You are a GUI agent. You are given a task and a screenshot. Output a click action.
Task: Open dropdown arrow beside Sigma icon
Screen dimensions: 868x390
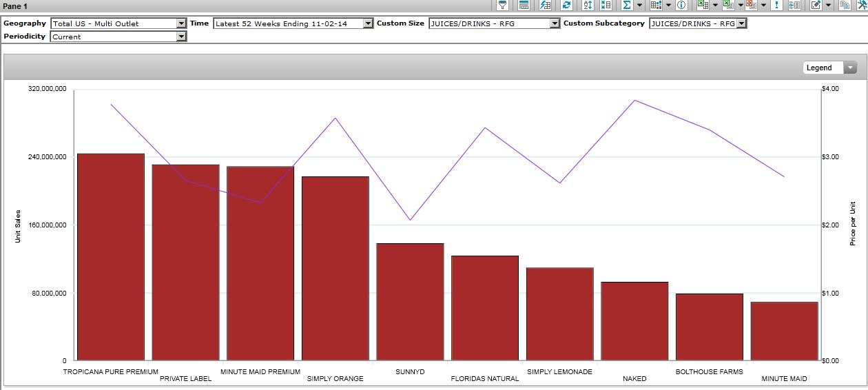[640, 5]
